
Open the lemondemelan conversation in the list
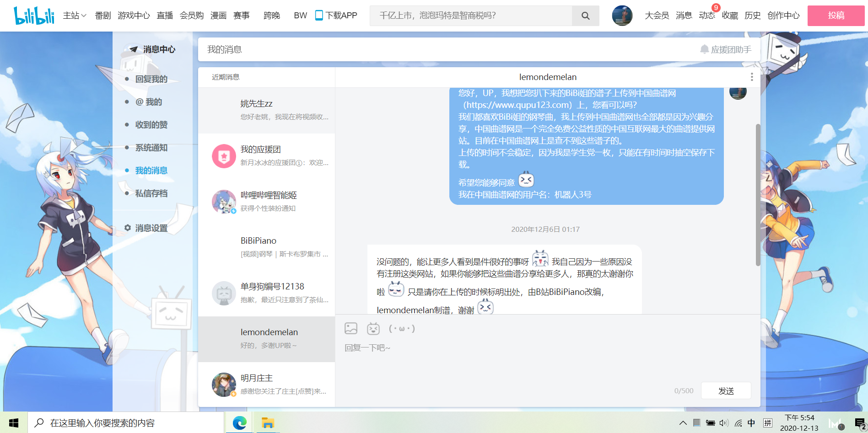267,339
